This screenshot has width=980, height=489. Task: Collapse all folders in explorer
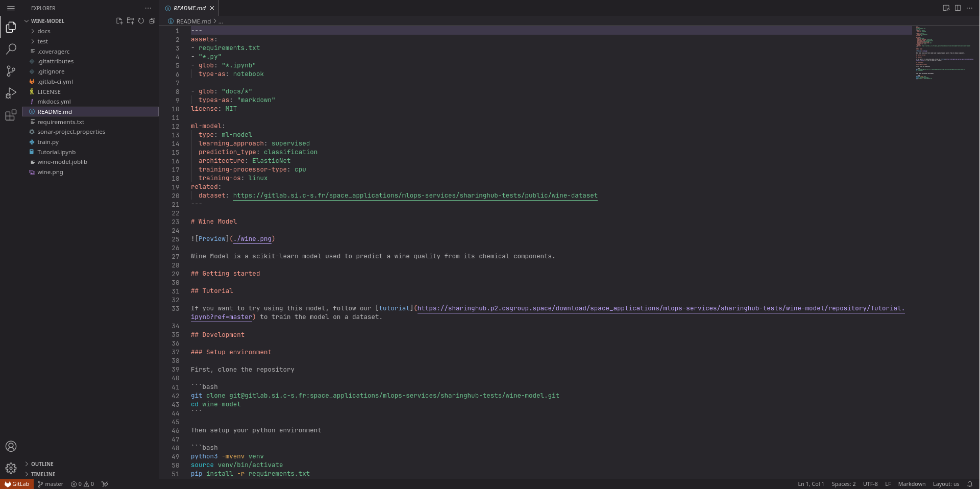(x=152, y=21)
